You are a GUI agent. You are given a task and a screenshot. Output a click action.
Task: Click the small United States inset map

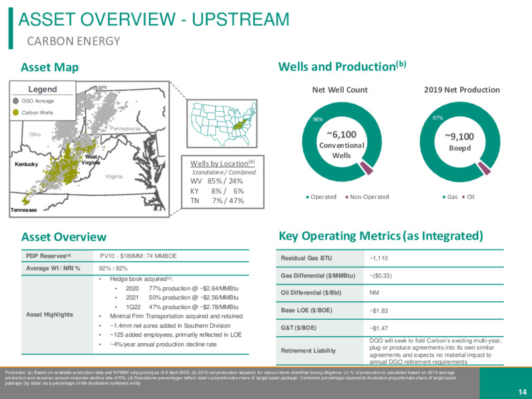(x=222, y=124)
